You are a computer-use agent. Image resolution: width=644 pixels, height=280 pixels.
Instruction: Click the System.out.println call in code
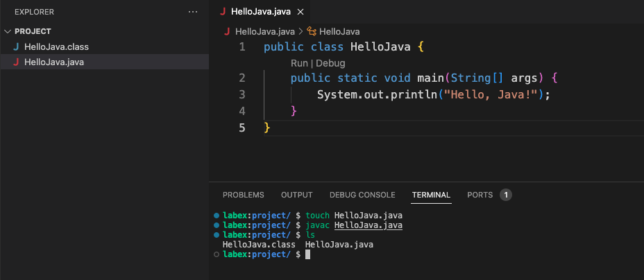[x=377, y=95]
